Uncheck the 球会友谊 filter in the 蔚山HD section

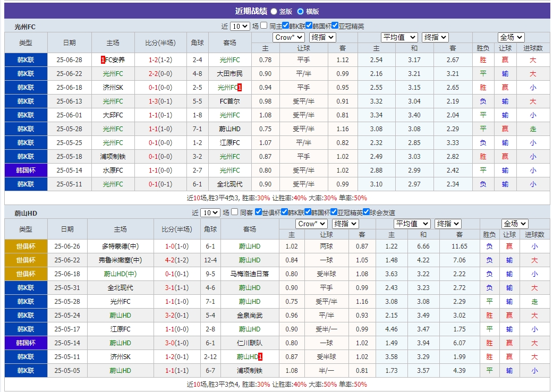click(367, 211)
